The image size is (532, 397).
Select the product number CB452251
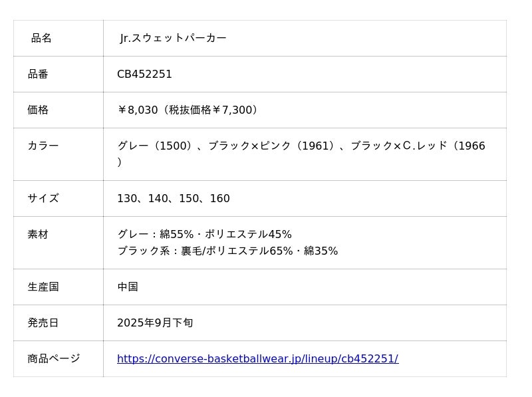coord(144,74)
